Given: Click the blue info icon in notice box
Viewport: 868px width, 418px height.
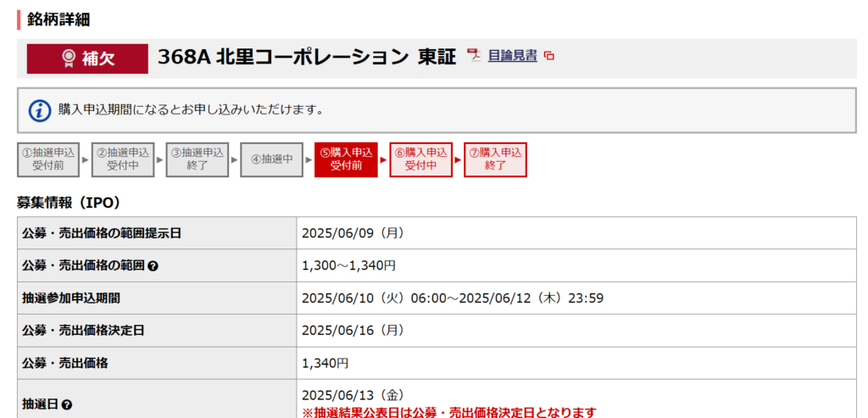Looking at the screenshot, I should tap(39, 109).
